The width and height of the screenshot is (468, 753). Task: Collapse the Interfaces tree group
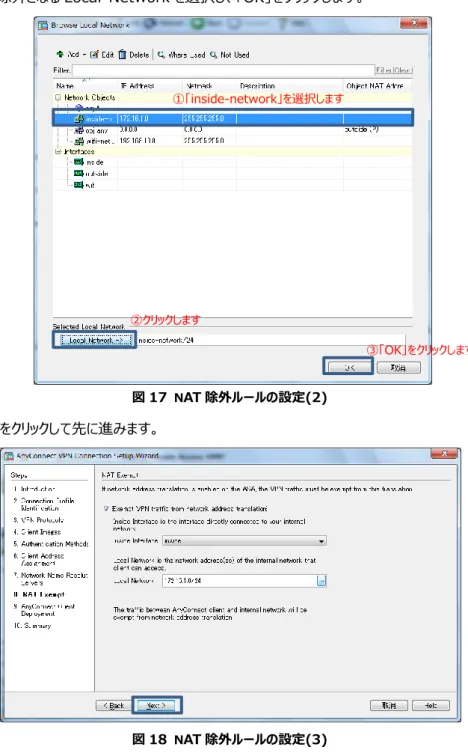pyautogui.click(x=58, y=151)
